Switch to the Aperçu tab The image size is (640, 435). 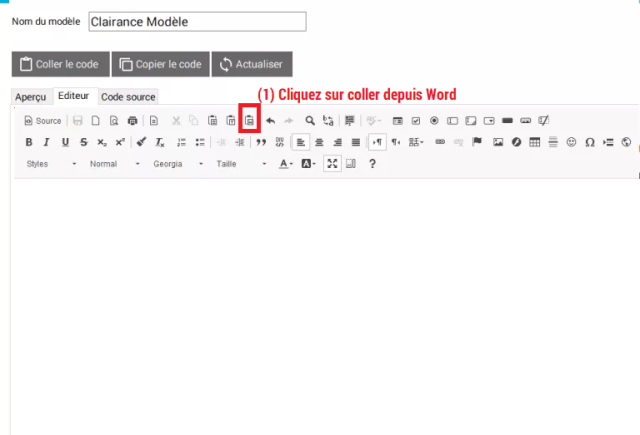pos(30,96)
